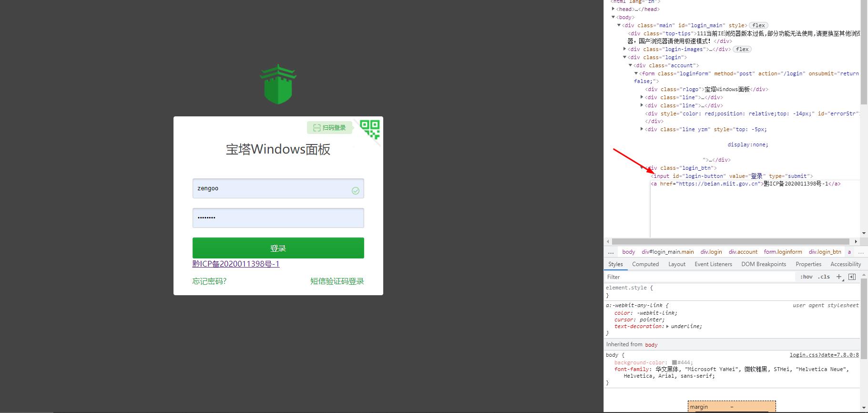Switch to the Layout tab
The width and height of the screenshot is (868, 413).
676,264
